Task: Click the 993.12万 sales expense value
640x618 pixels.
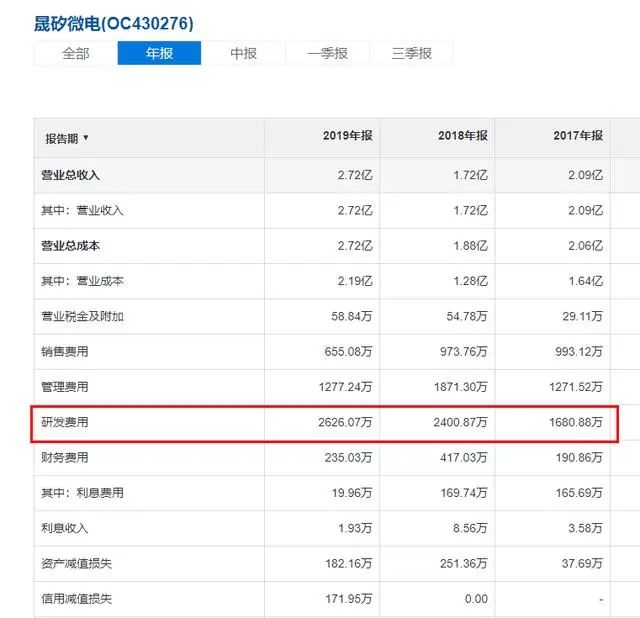Action: tap(579, 351)
